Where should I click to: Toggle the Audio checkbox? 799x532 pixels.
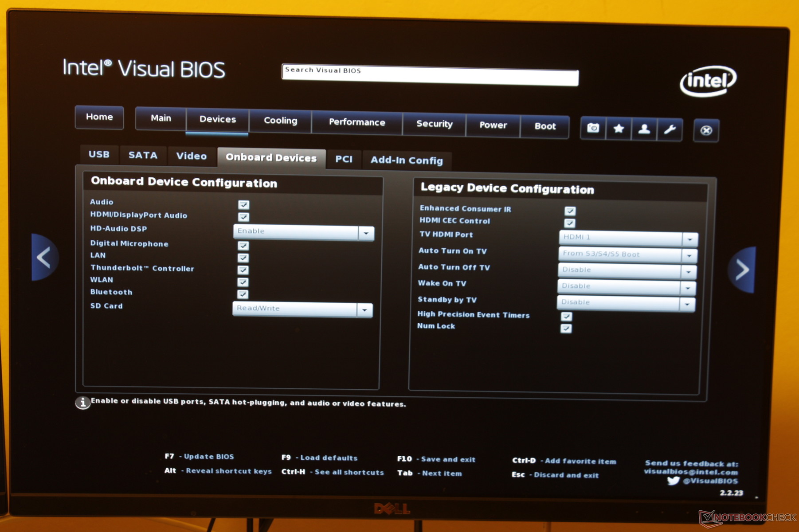(x=243, y=205)
